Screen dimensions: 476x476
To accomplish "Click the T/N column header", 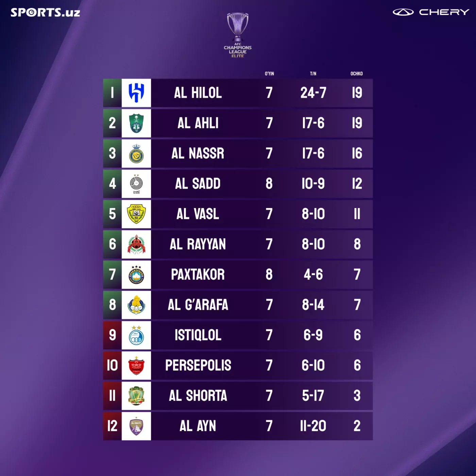I will tap(313, 73).
